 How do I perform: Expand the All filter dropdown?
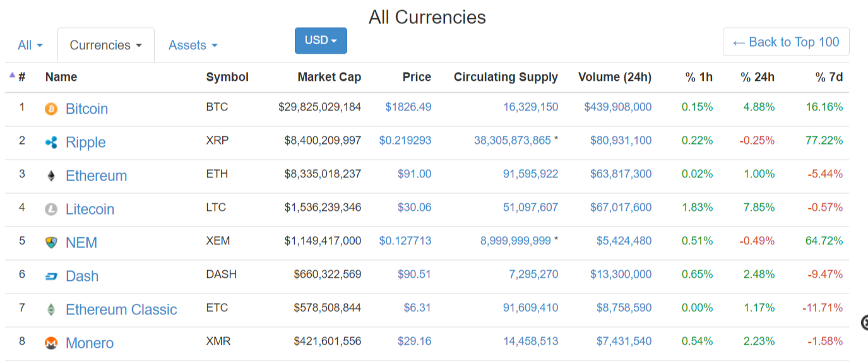pyautogui.click(x=30, y=45)
